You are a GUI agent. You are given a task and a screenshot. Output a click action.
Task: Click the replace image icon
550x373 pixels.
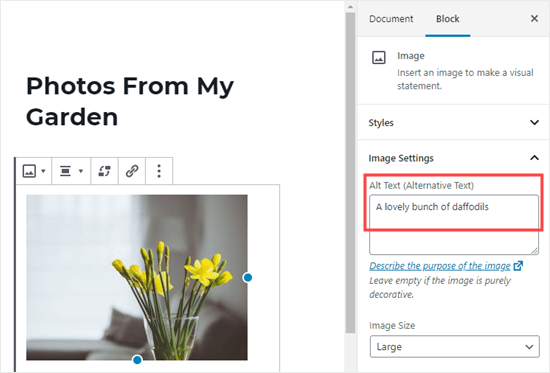coord(104,171)
